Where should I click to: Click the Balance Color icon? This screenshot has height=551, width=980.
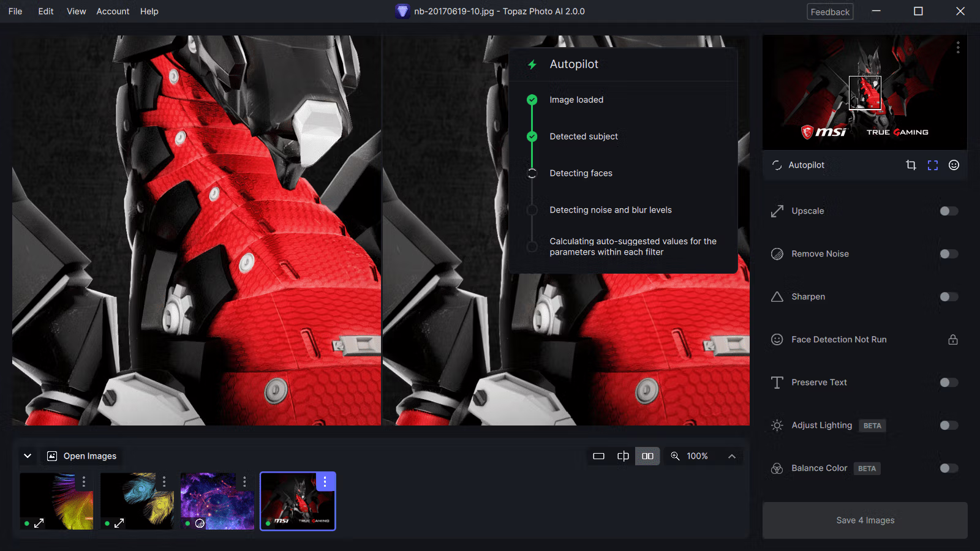point(777,468)
